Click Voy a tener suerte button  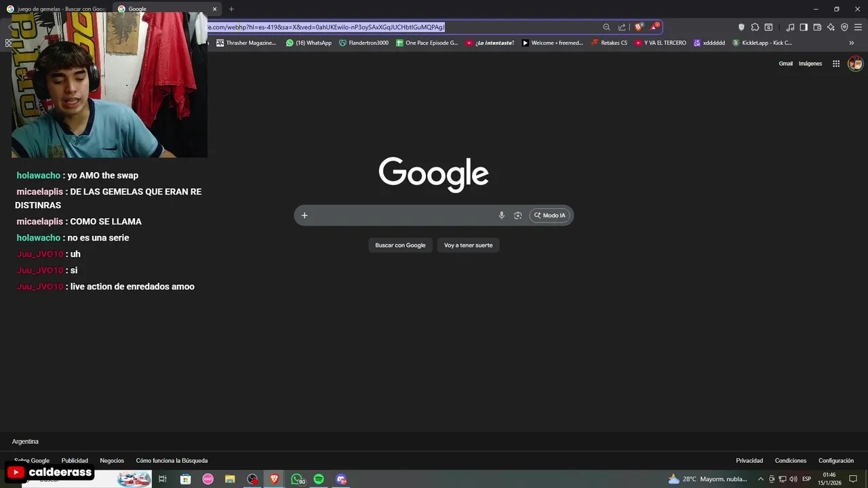tap(469, 245)
